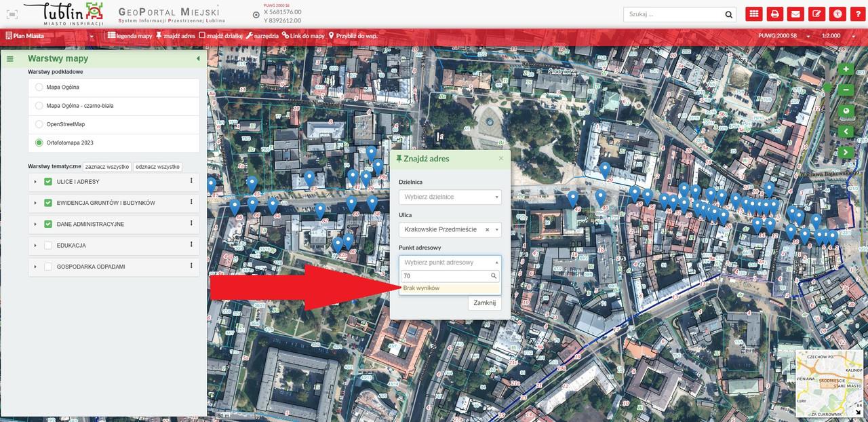Open Plan Miasta map selector dropdown
This screenshot has width=868, height=422.
click(50, 35)
